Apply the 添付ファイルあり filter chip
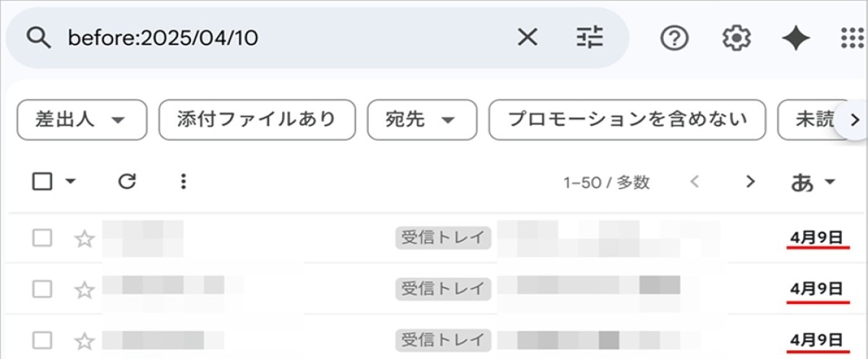Screen dimensions: 868x359 (257, 120)
